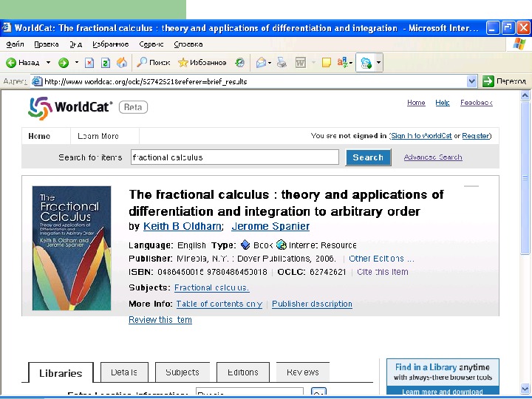Image resolution: width=532 pixels, height=399 pixels.
Task: Switch to the Editions tab
Action: tap(243, 372)
